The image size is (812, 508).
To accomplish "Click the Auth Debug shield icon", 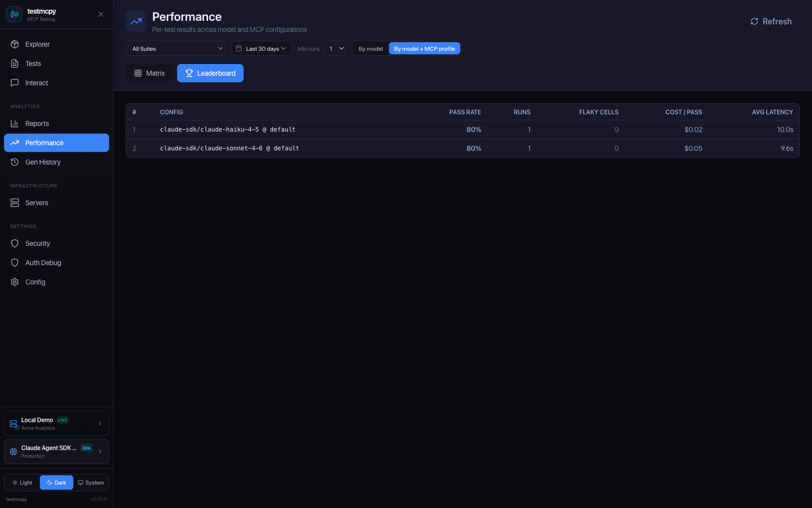I will pos(15,263).
